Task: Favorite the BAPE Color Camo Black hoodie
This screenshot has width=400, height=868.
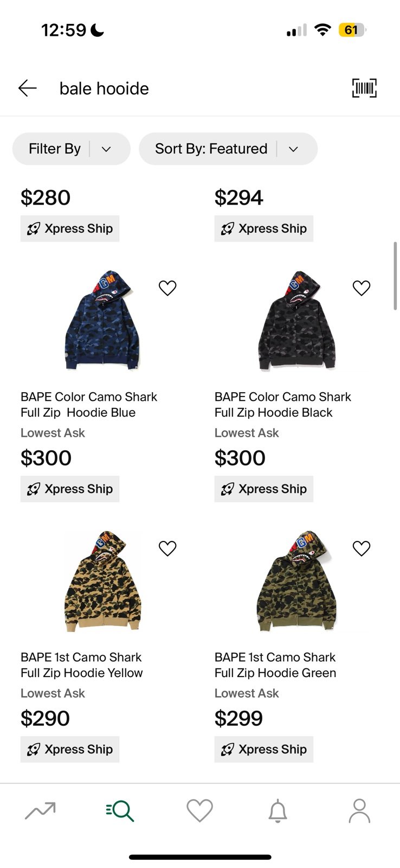Action: (362, 288)
